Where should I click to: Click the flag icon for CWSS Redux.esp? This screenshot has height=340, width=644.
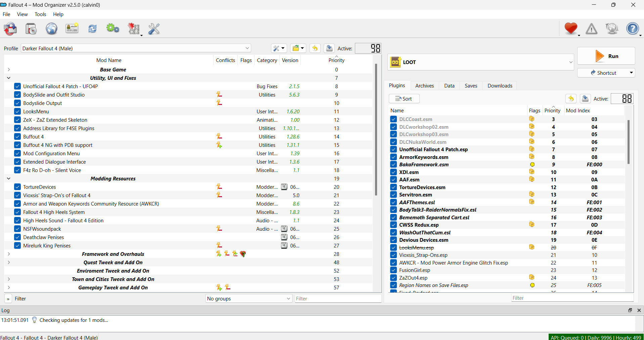pyautogui.click(x=532, y=224)
